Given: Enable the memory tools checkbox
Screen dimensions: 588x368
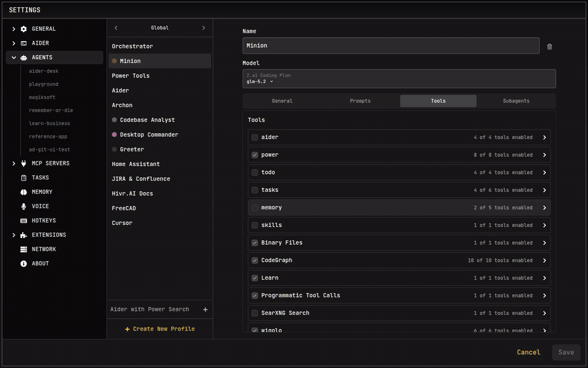Looking at the screenshot, I should tap(255, 208).
